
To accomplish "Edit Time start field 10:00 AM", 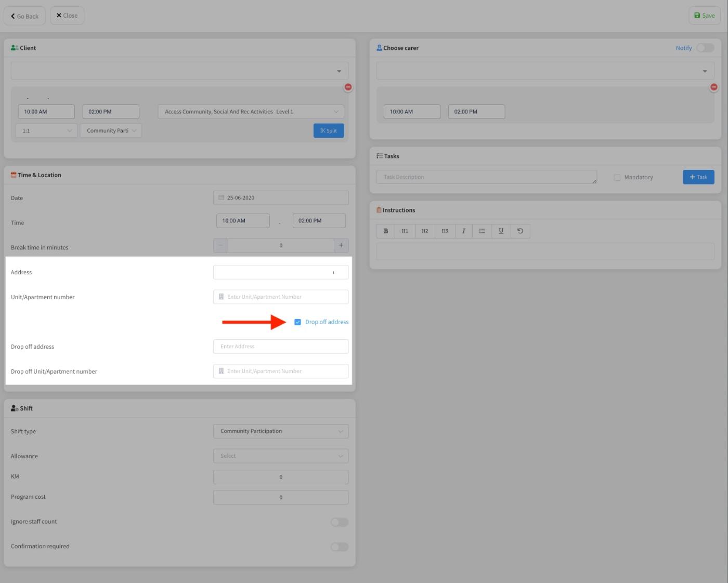I will (243, 221).
